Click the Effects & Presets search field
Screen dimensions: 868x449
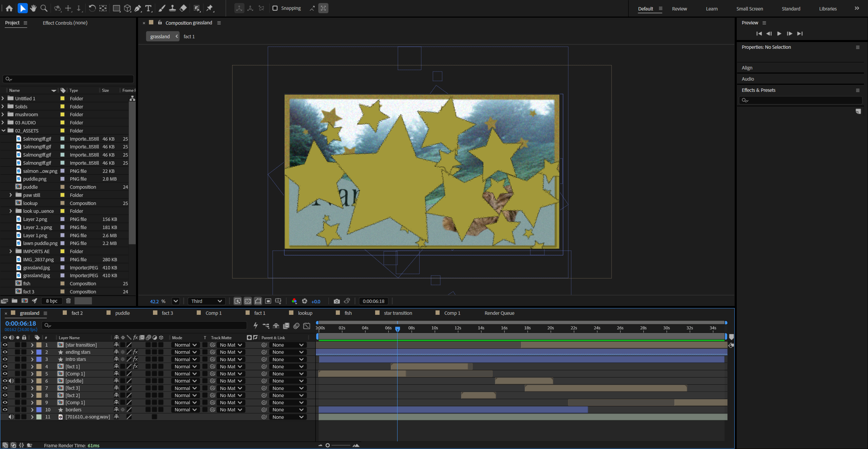click(800, 100)
